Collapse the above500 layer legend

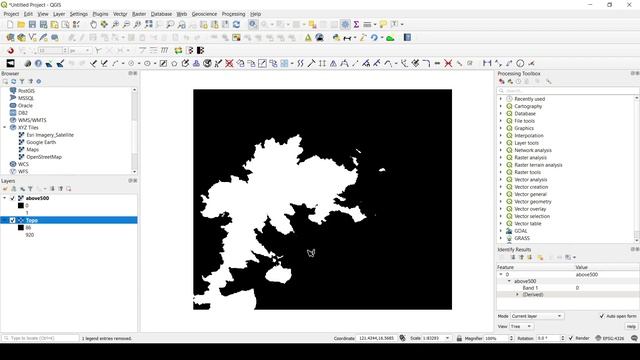pyautogui.click(x=4, y=198)
